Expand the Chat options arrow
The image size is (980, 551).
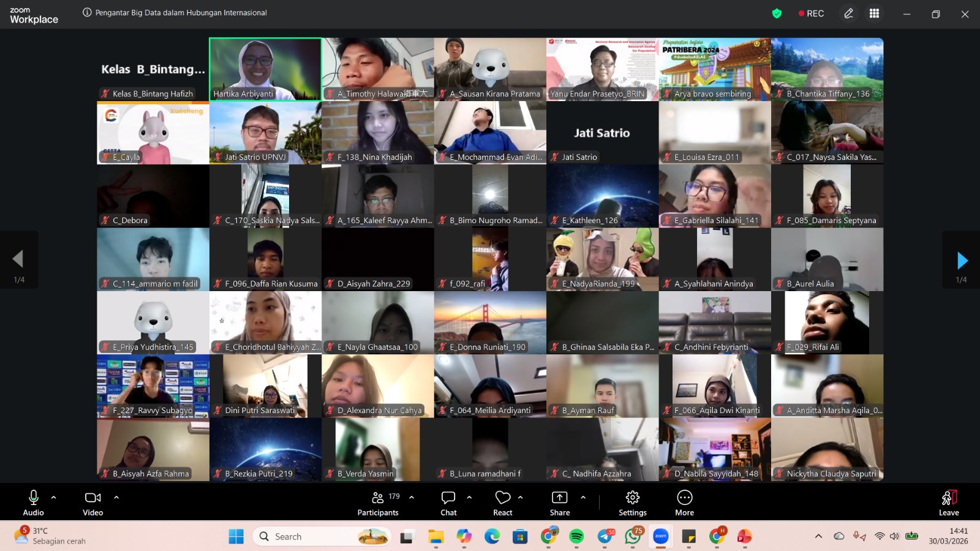(469, 497)
